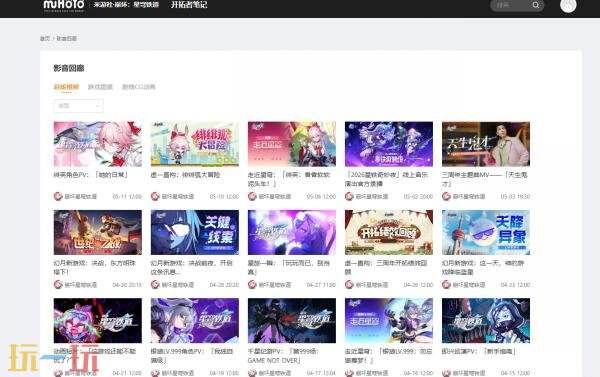
Task: Go to 首页 via the breadcrumb
Action: [45, 38]
